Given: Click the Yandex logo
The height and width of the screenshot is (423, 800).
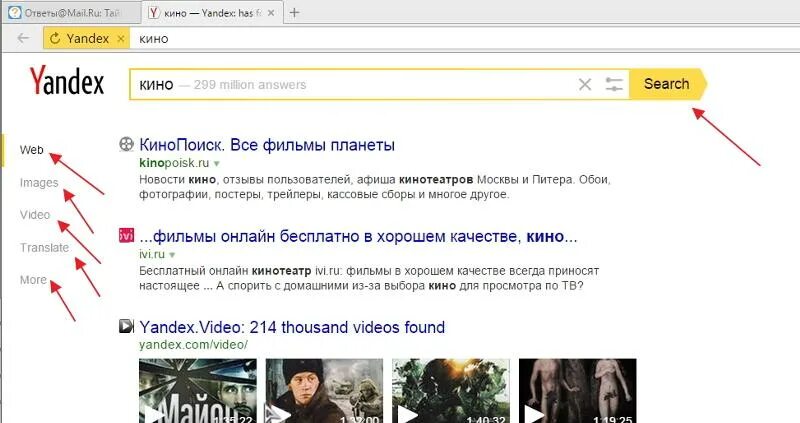Looking at the screenshot, I should click(x=67, y=81).
